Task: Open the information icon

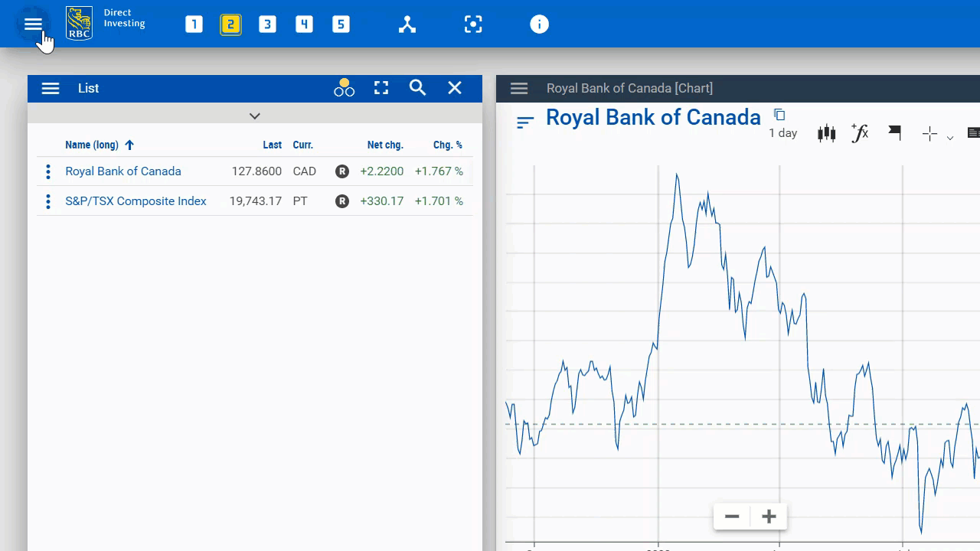Action: [539, 24]
